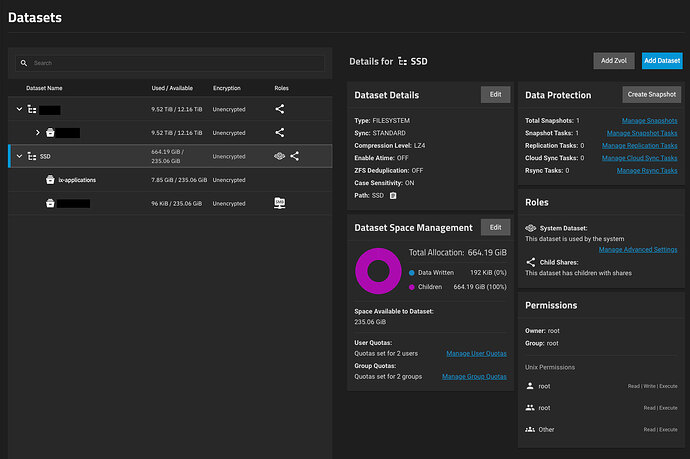Open Manage User Quotas link
The width and height of the screenshot is (690, 459).
coord(477,353)
